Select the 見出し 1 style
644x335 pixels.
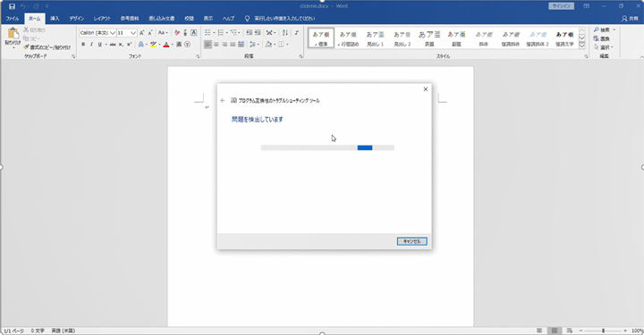pyautogui.click(x=375, y=38)
